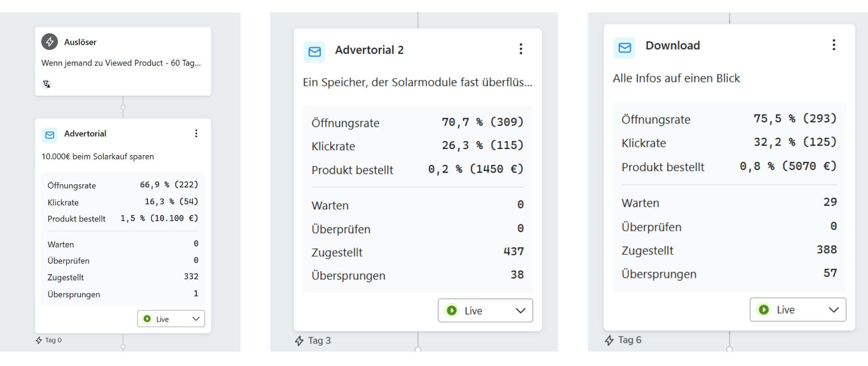Click the Advertorial card title
The height and width of the screenshot is (366, 868).
click(85, 134)
